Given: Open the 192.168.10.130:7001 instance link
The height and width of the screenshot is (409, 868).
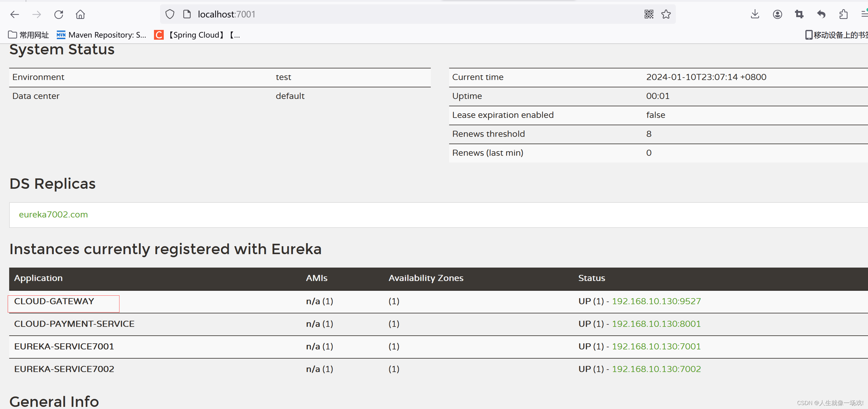Looking at the screenshot, I should 656,346.
